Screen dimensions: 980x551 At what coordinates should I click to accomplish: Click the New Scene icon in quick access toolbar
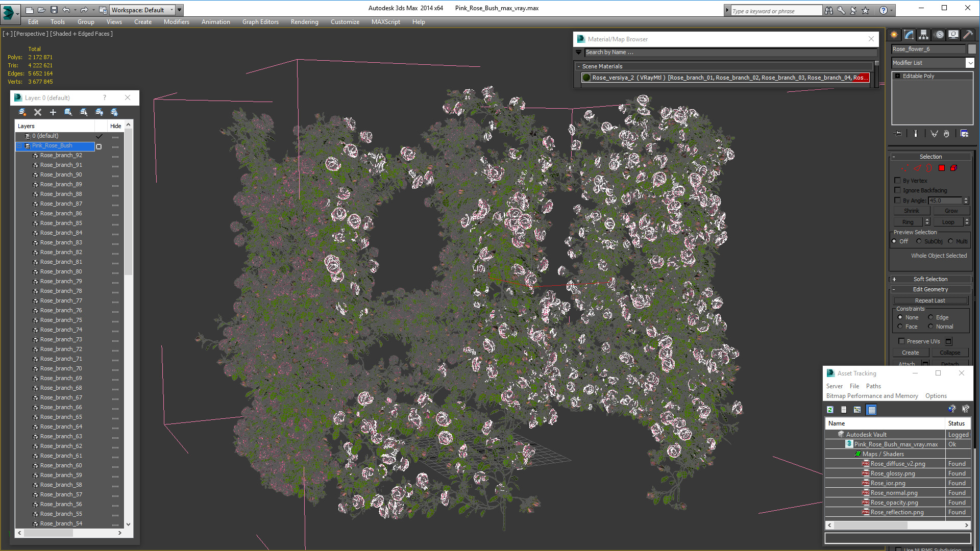tap(29, 10)
